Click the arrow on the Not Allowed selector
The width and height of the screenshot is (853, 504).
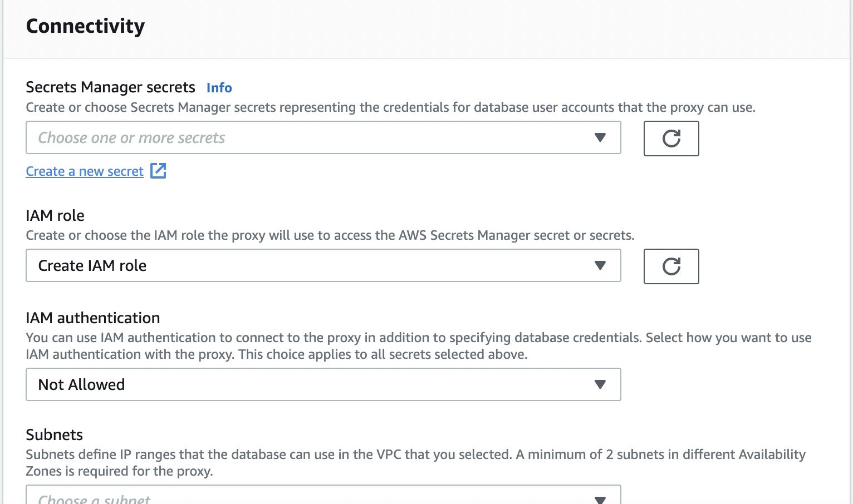[x=600, y=384]
